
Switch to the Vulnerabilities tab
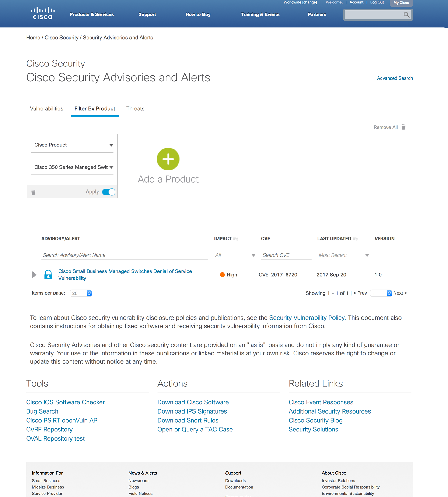(46, 108)
